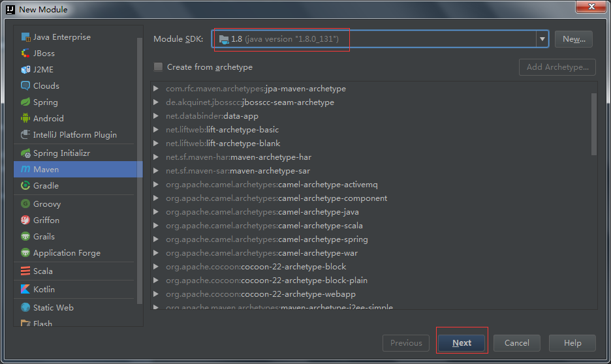Select the Spring Initializr icon
Screen dimensions: 611x364
coord(25,153)
